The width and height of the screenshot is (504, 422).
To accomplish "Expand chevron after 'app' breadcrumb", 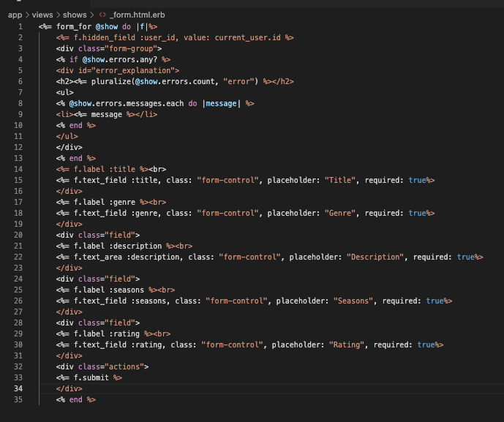I will [x=27, y=15].
